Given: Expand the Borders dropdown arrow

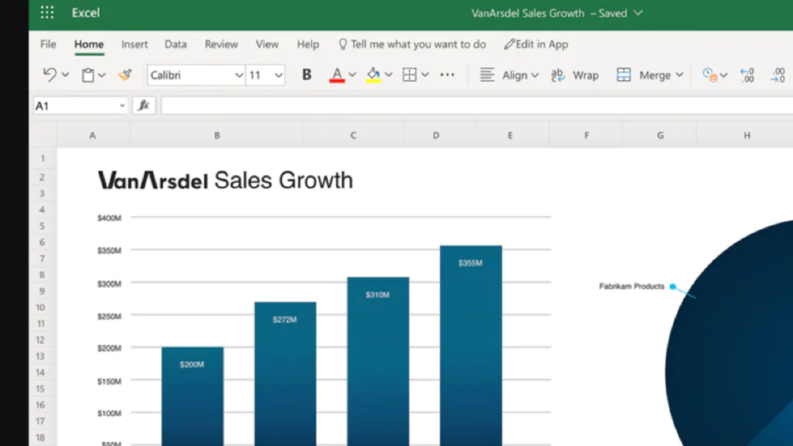Looking at the screenshot, I should coord(425,75).
